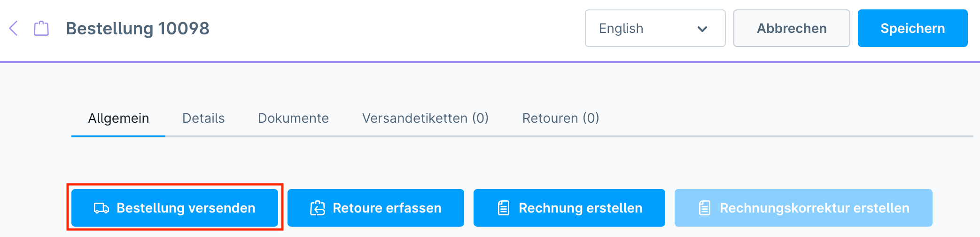Click the shopping bag order icon

point(41,28)
